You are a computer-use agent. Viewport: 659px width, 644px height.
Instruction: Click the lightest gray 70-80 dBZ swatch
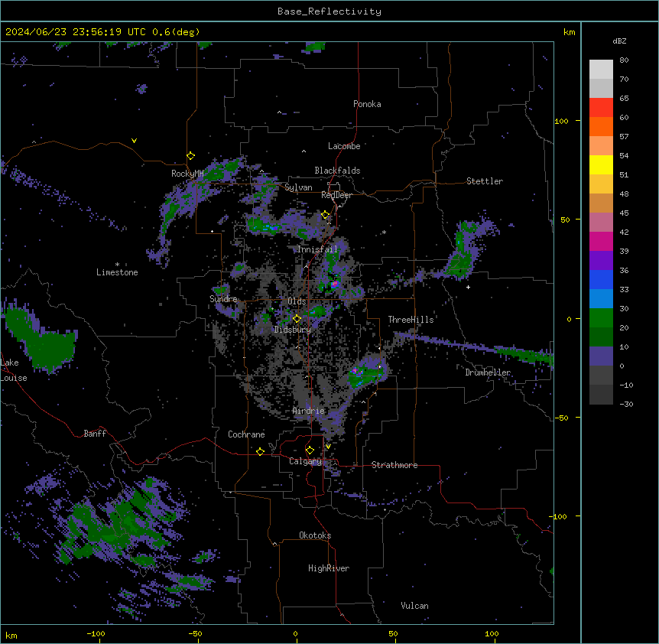[601, 70]
